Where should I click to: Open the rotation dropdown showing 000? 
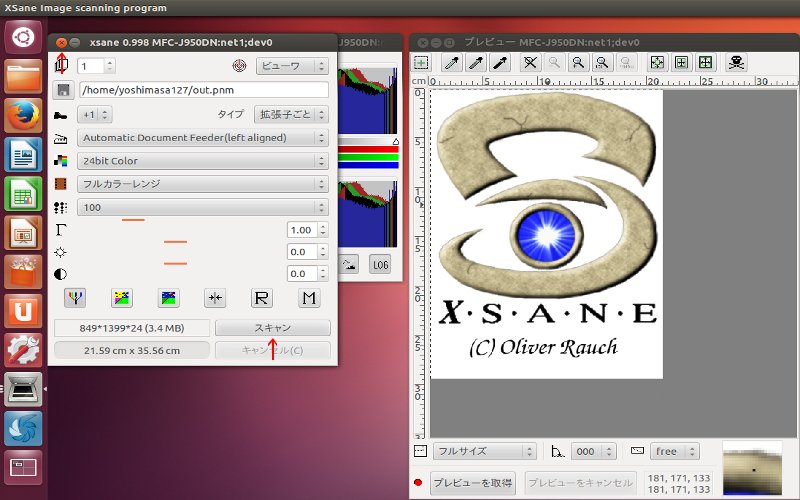[x=593, y=452]
